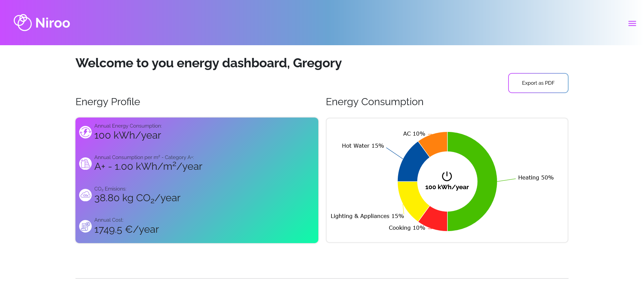Select the orange AC chart segment
644x294 pixels.
[435, 143]
